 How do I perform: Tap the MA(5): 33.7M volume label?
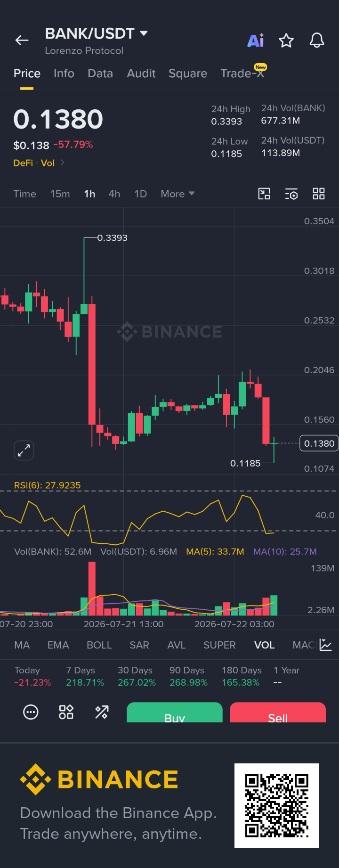[215, 551]
